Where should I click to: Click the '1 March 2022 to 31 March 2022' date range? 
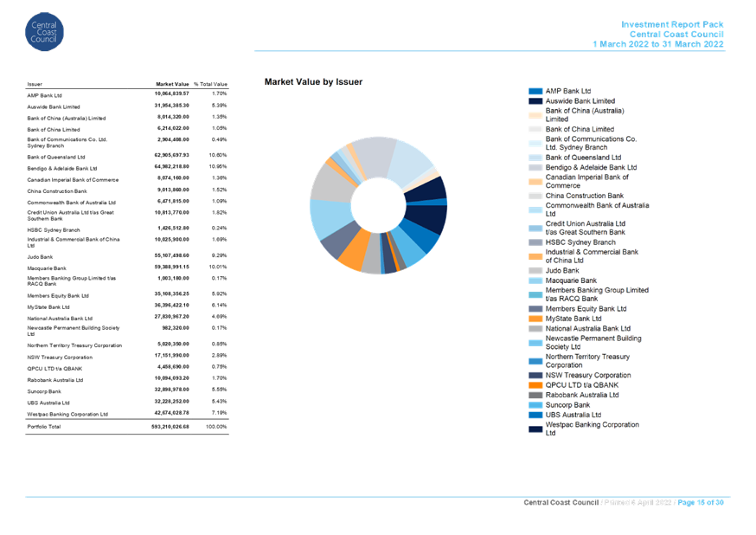(x=658, y=44)
